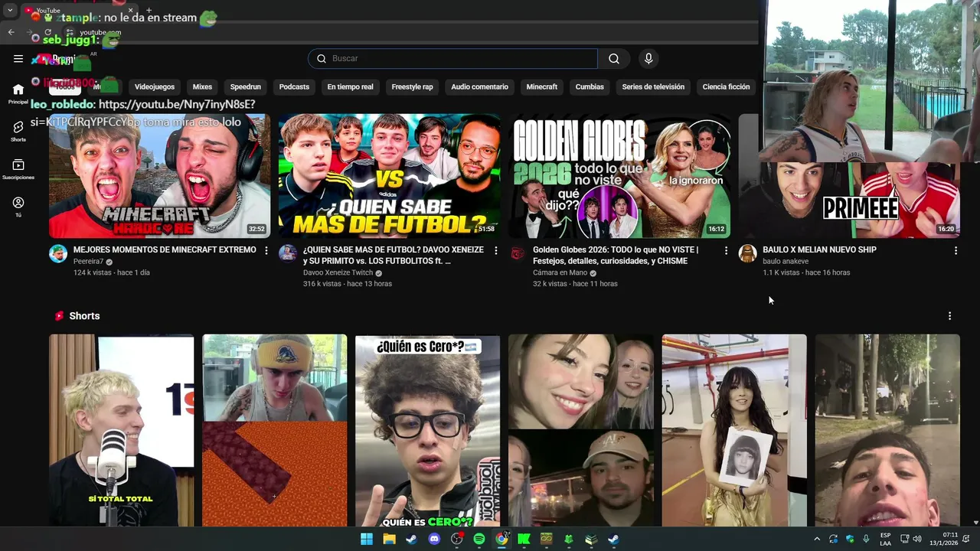The image size is (980, 551).
Task: Open Discord from taskbar
Action: (434, 539)
